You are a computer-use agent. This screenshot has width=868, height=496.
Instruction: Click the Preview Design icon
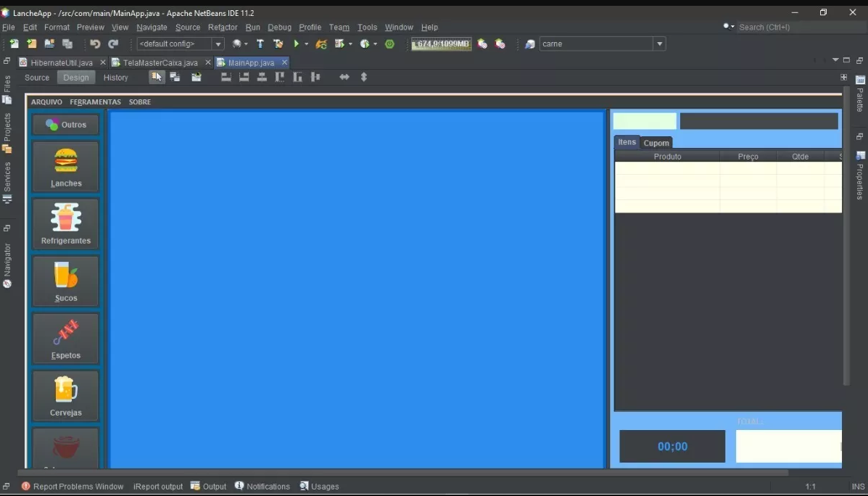pyautogui.click(x=196, y=78)
